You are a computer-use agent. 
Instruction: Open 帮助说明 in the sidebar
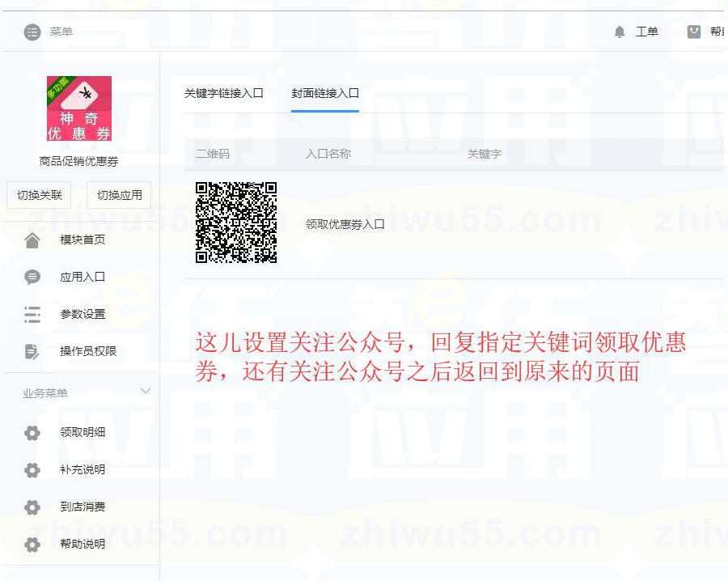tap(83, 545)
